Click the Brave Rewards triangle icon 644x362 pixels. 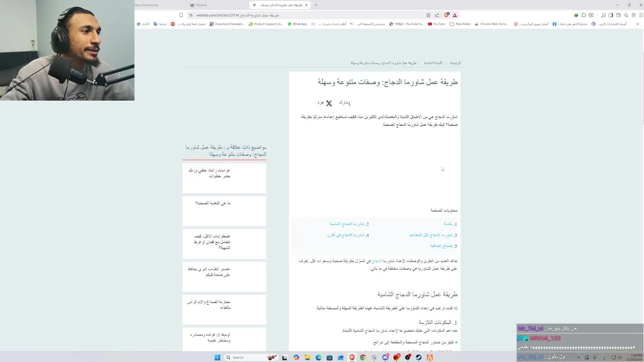455,15
